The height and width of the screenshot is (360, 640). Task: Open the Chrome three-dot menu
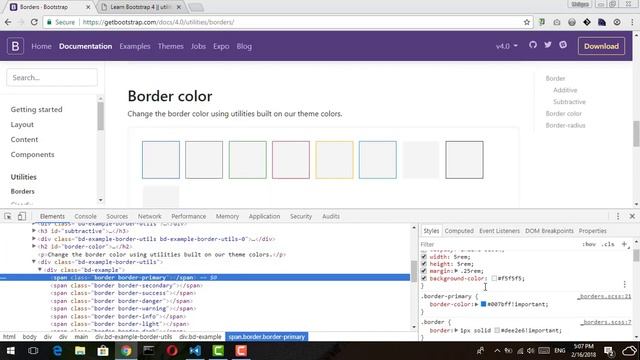632,22
